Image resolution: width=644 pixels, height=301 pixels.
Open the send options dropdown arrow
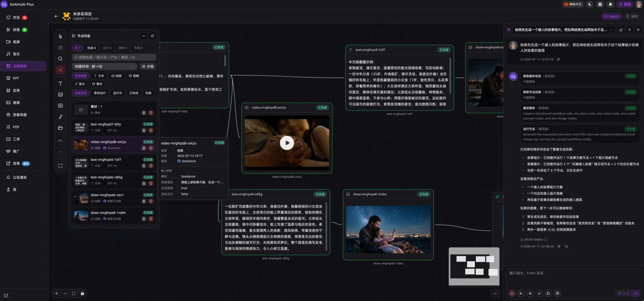(x=636, y=293)
